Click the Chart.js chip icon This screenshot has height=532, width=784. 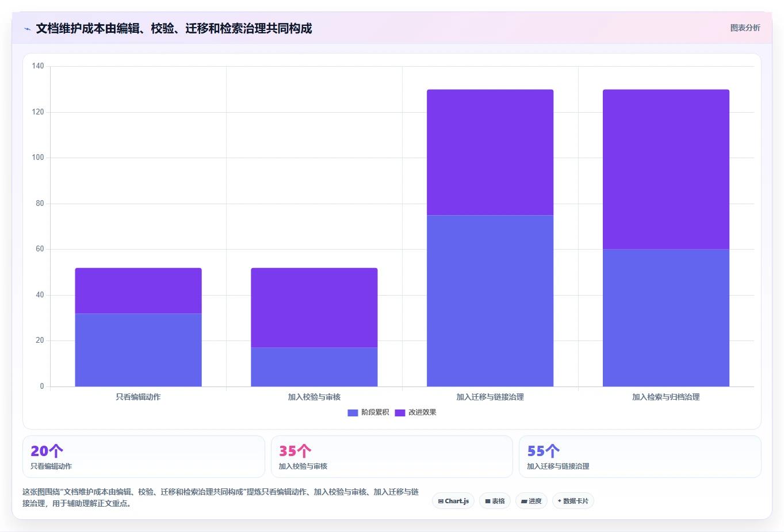tap(441, 502)
